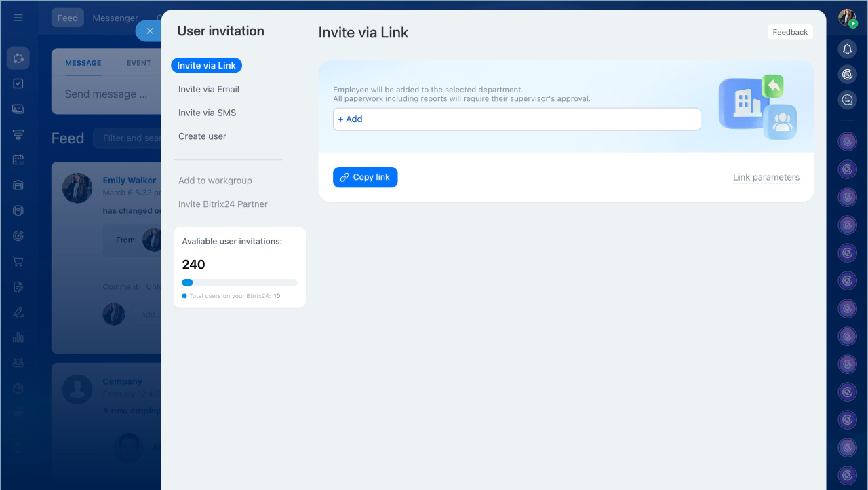Open the hamburger menu in the sidebar
The height and width of the screenshot is (490, 868).
pos(18,18)
